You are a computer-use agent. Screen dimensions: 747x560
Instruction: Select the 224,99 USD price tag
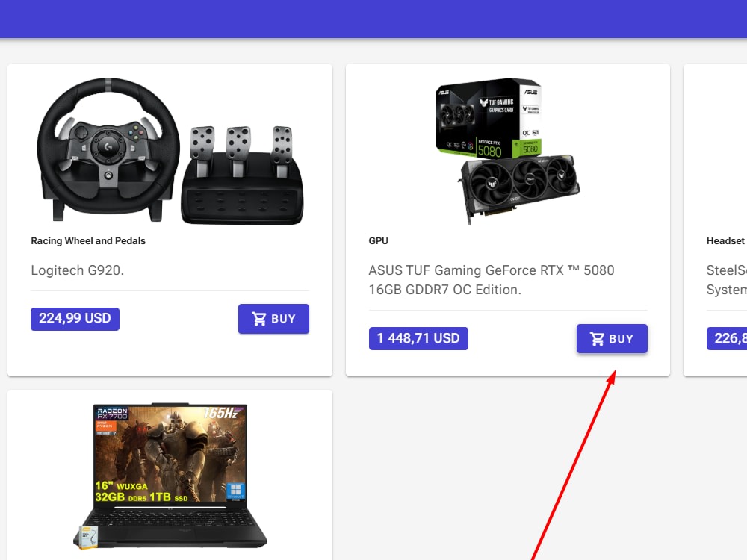(x=75, y=319)
